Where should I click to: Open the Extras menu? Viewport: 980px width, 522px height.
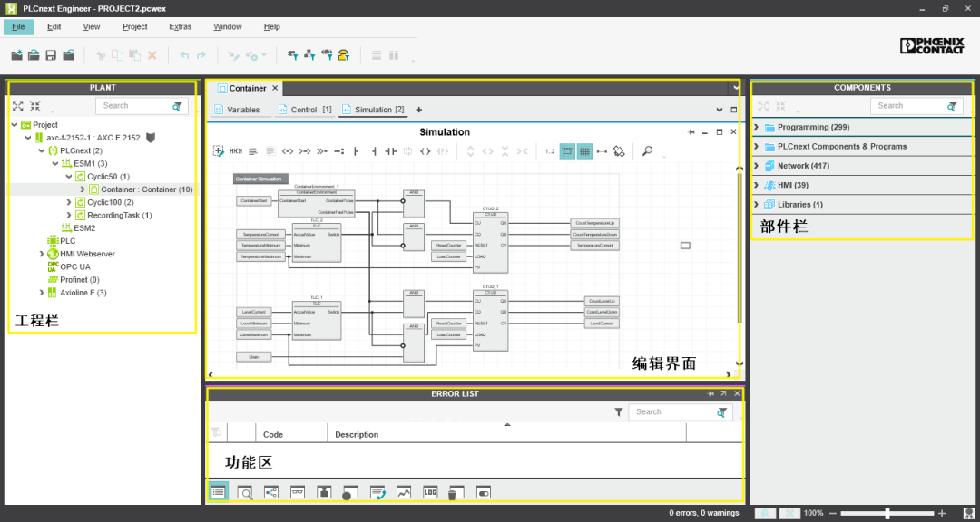tap(180, 27)
